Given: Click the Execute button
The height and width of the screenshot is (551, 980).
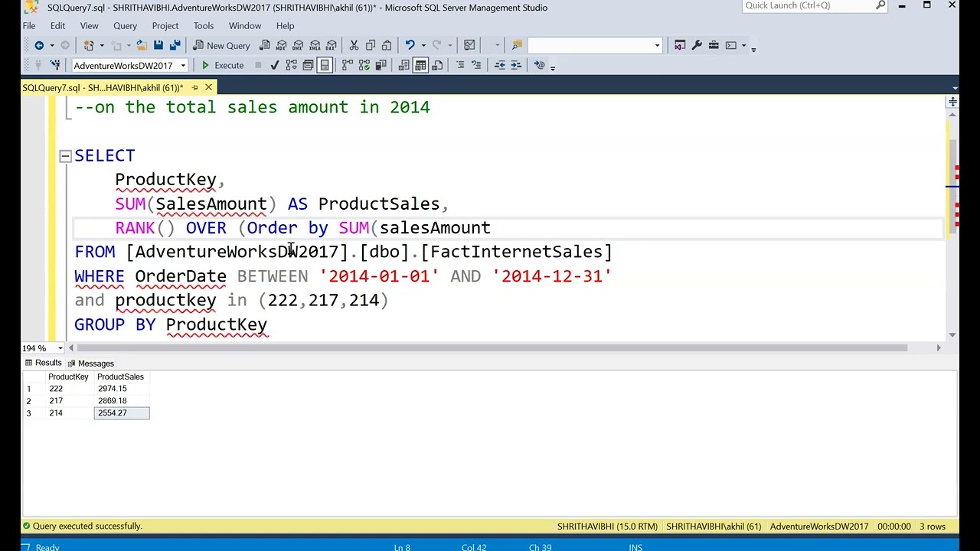Looking at the screenshot, I should (222, 65).
